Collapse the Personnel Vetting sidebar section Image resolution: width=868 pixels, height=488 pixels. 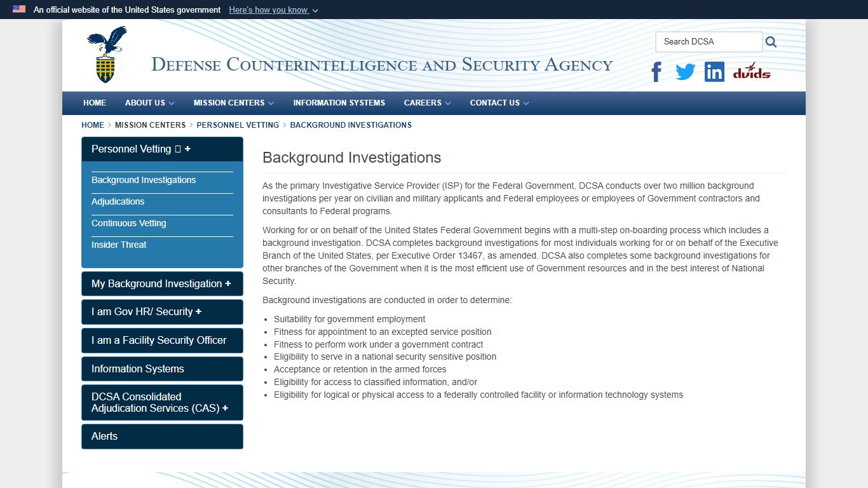coord(162,149)
